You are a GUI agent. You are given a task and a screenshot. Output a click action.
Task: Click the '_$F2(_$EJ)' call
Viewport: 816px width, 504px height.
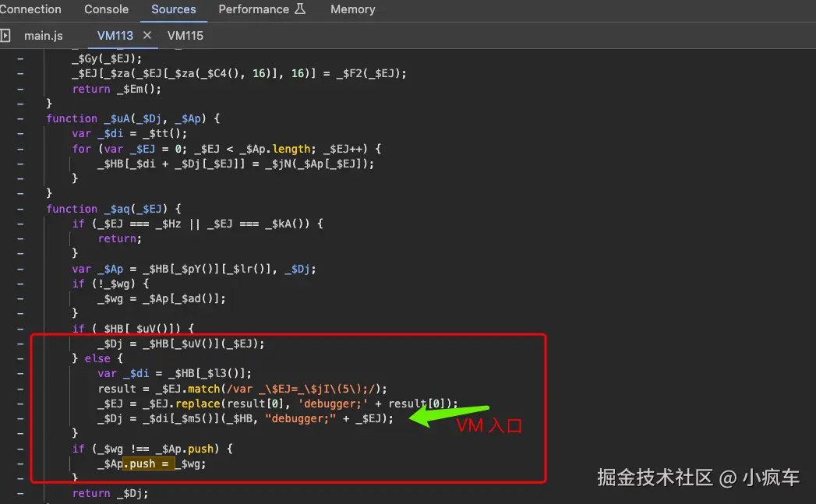(x=367, y=74)
